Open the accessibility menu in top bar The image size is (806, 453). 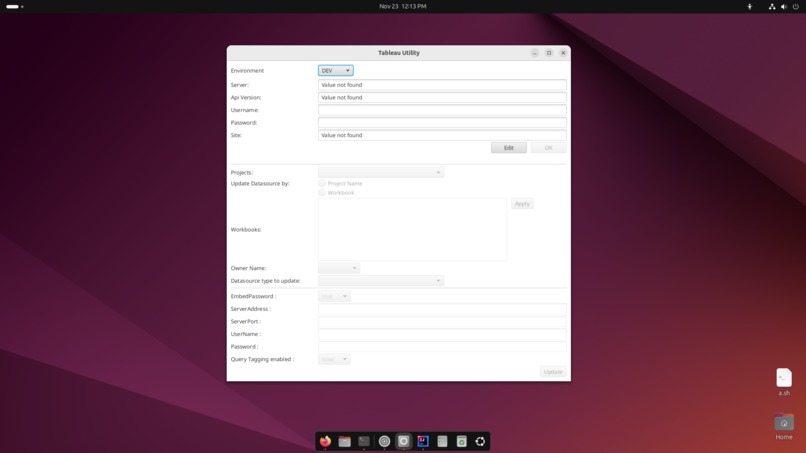(x=749, y=7)
